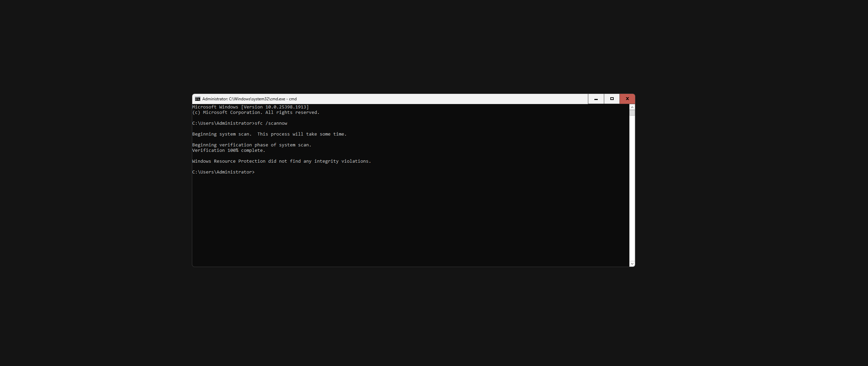Minimize the Administrator command prompt window

596,99
